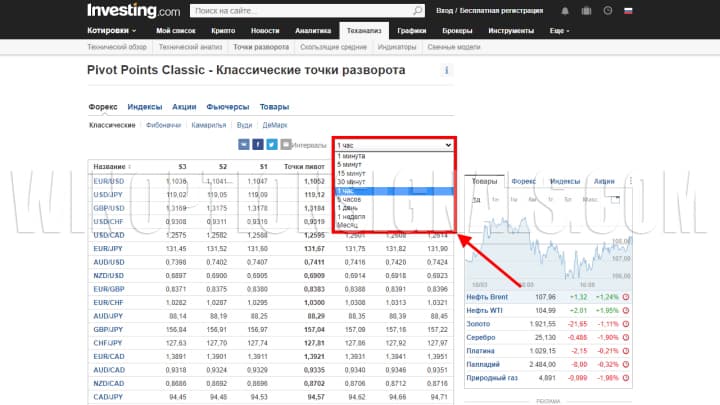This screenshot has height=405, width=720.
Task: Choose the Камарилья pivot type
Action: coord(208,125)
